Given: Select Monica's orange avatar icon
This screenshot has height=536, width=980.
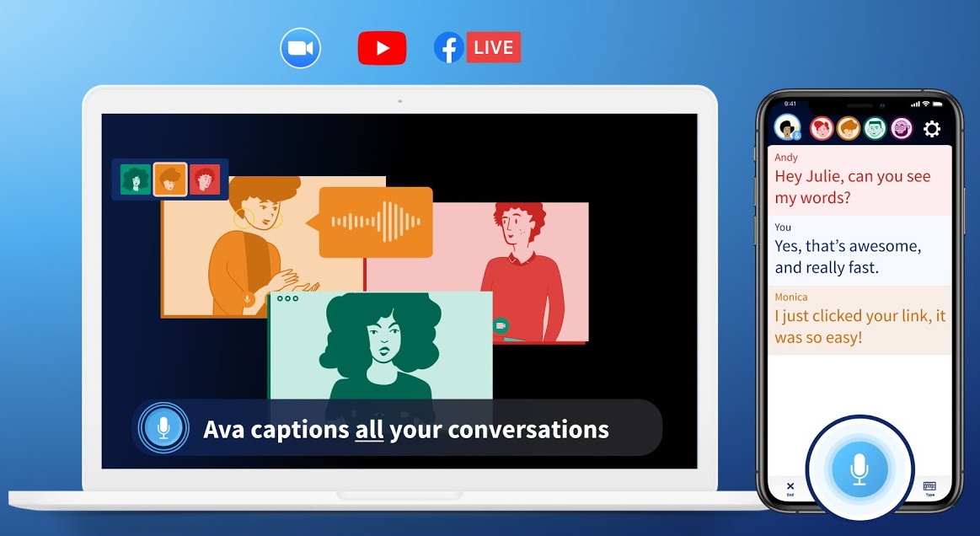Looking at the screenshot, I should click(x=848, y=128).
